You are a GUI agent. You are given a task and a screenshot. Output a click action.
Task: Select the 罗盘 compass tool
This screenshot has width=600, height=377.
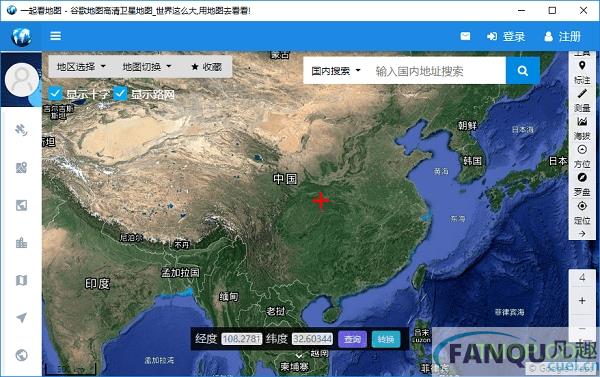tap(582, 184)
